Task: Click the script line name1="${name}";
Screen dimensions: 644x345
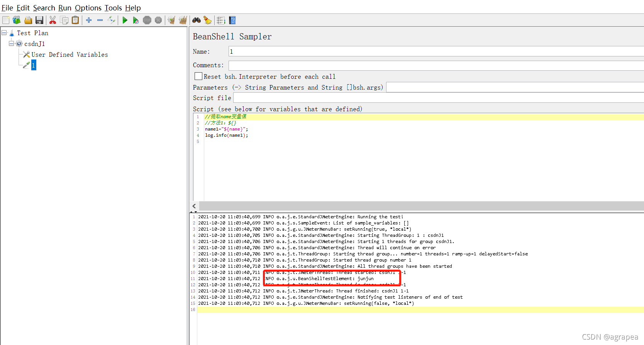Action: pos(227,129)
